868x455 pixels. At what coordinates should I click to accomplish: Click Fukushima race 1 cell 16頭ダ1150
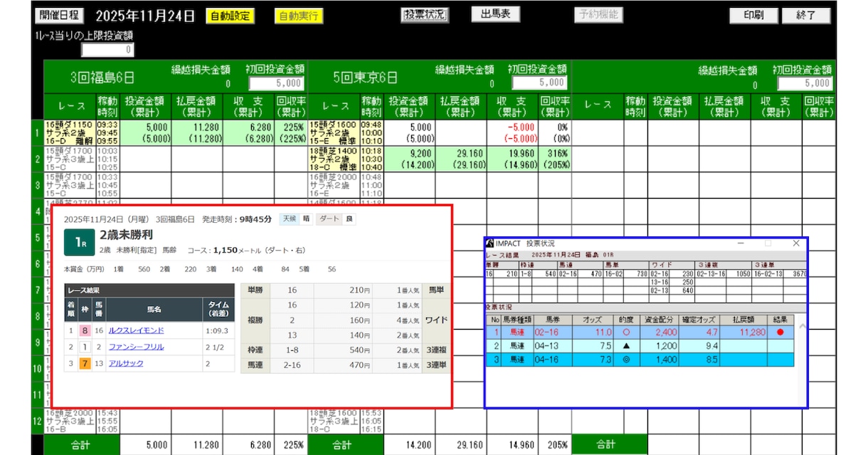pos(70,132)
